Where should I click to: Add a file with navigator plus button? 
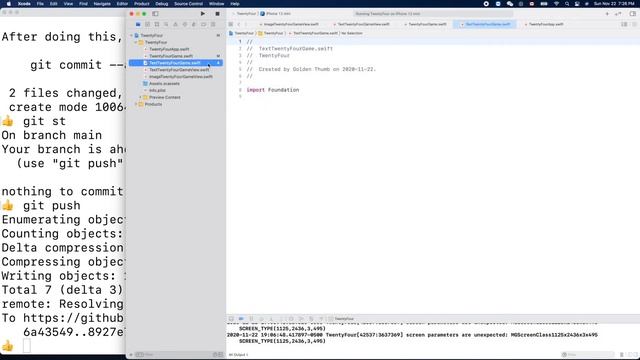coord(131,355)
